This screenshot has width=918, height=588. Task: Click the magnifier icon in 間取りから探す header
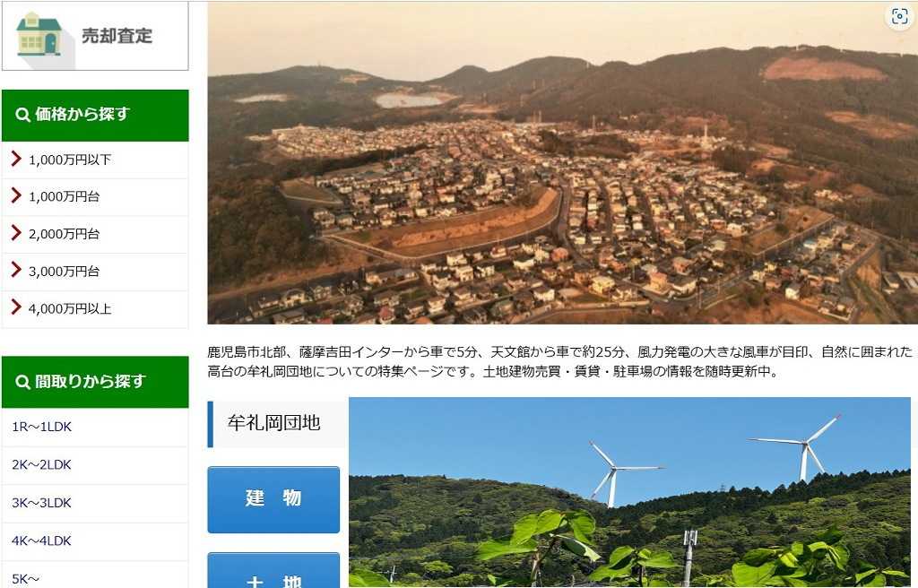(22, 382)
